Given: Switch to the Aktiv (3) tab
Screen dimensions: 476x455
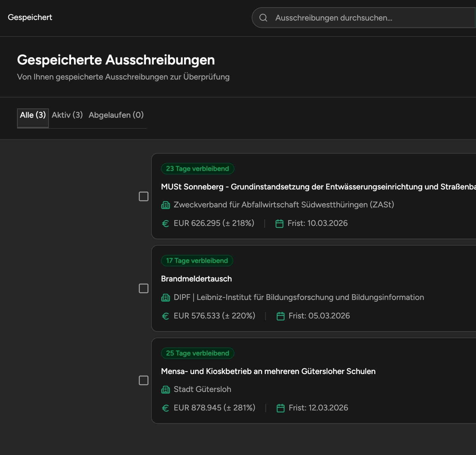Looking at the screenshot, I should [67, 115].
